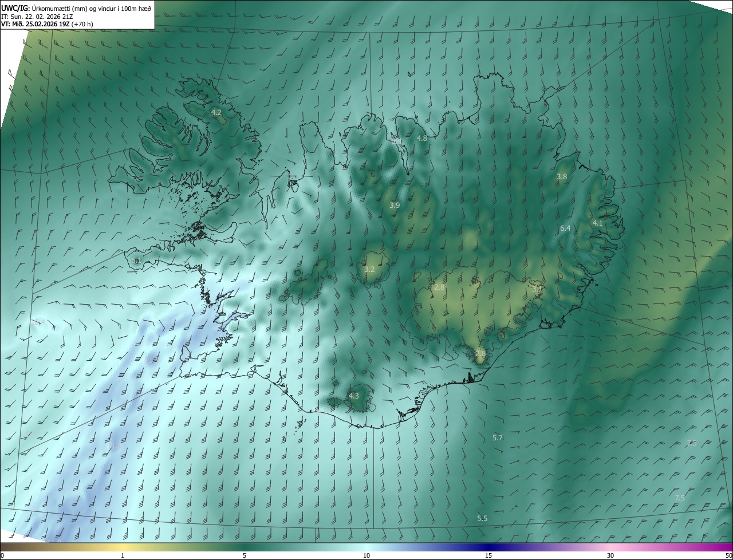Click the colorbar tick label 1
The image size is (733, 560).
coord(123,555)
